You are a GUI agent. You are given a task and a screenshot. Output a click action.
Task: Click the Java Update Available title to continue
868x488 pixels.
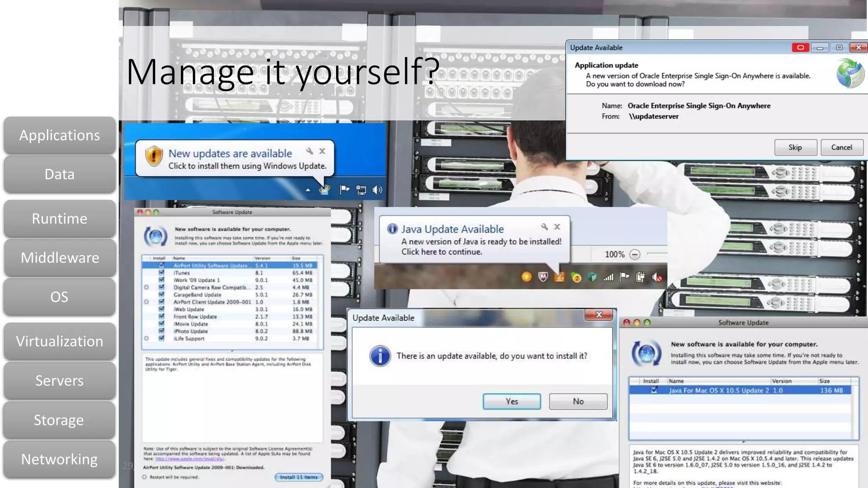pyautogui.click(x=453, y=229)
